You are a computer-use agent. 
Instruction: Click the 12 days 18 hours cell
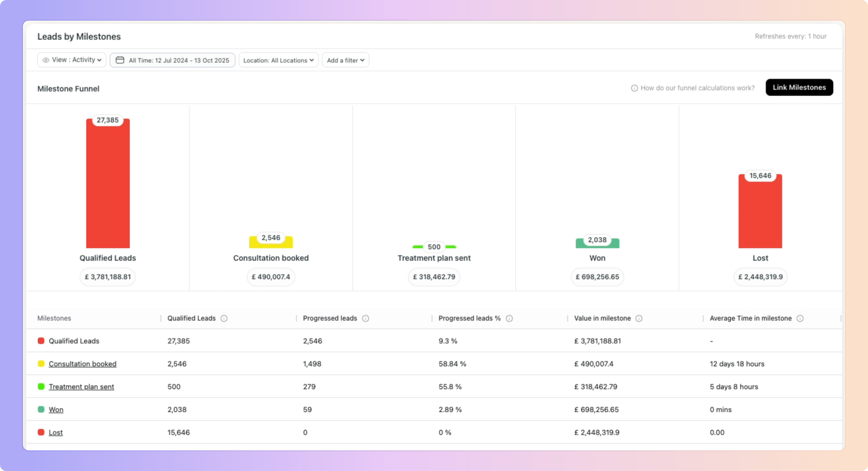[x=737, y=364]
